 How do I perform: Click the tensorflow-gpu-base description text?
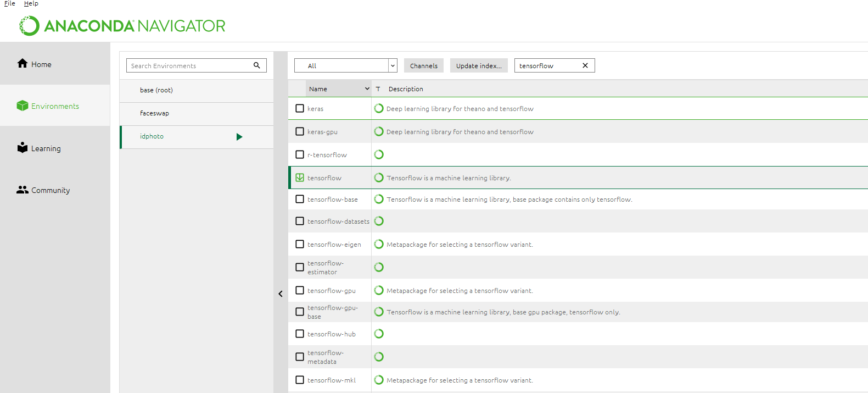tap(503, 312)
